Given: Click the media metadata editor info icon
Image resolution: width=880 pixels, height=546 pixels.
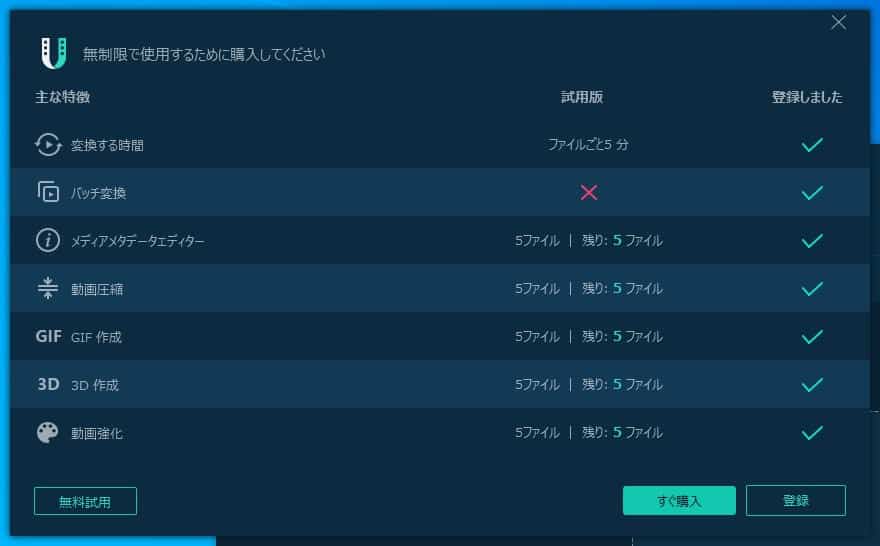Looking at the screenshot, I should (48, 240).
